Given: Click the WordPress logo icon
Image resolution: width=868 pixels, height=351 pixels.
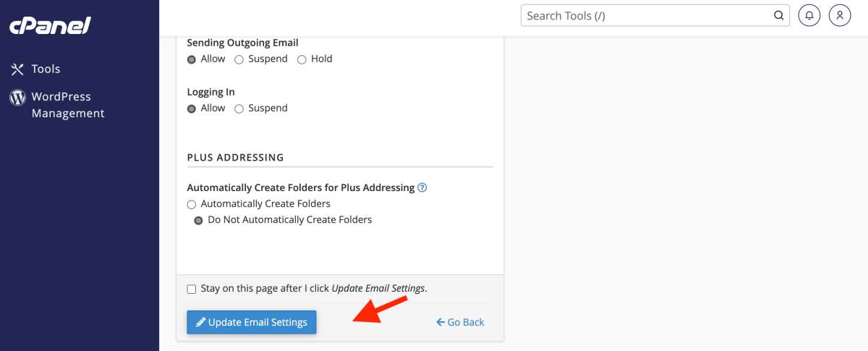Looking at the screenshot, I should coord(17,97).
